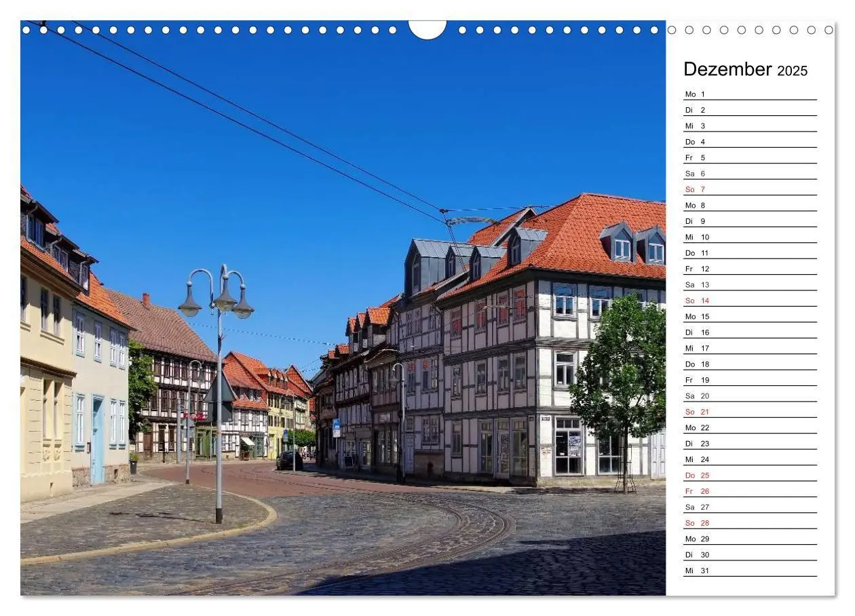This screenshot has width=855, height=616.
Task: Click the 'Di 2' date row
Action: click(750, 110)
